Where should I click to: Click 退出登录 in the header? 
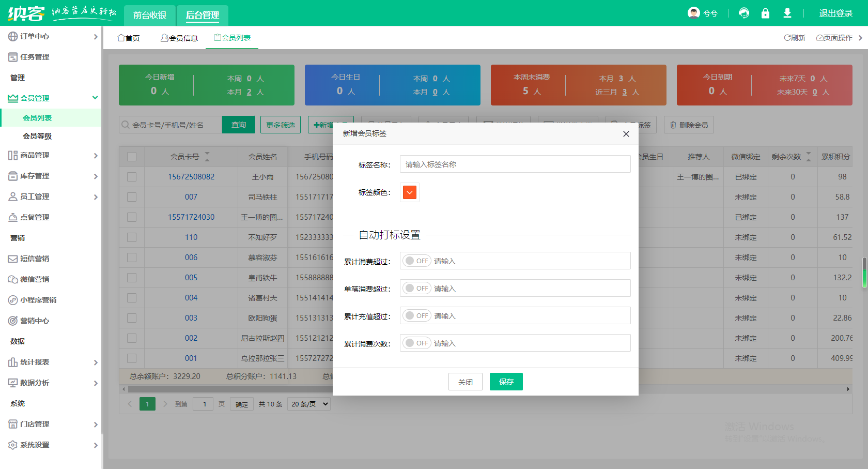[836, 13]
